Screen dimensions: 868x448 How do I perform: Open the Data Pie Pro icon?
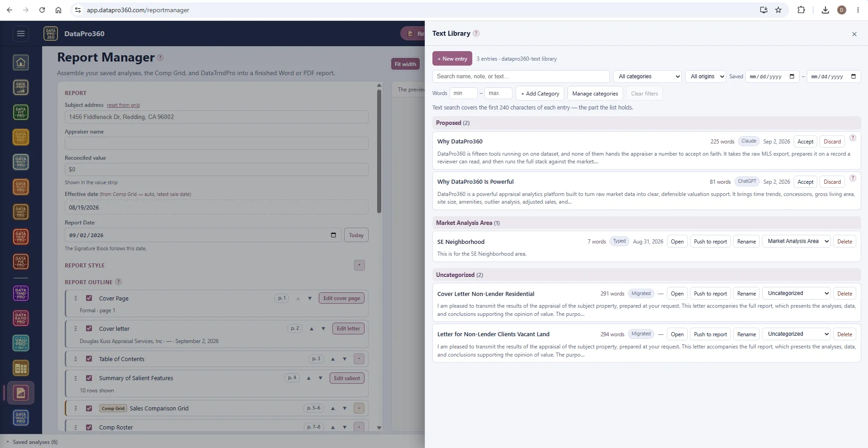point(21,262)
